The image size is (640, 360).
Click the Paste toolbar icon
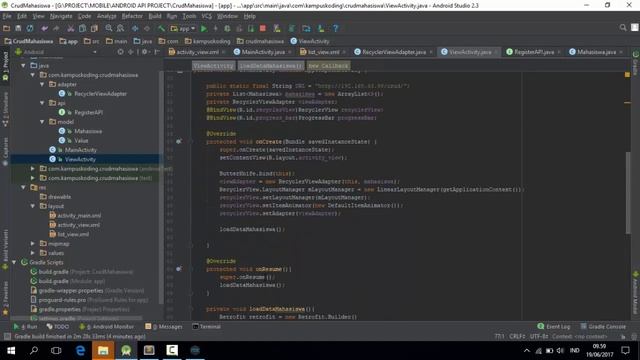94,28
